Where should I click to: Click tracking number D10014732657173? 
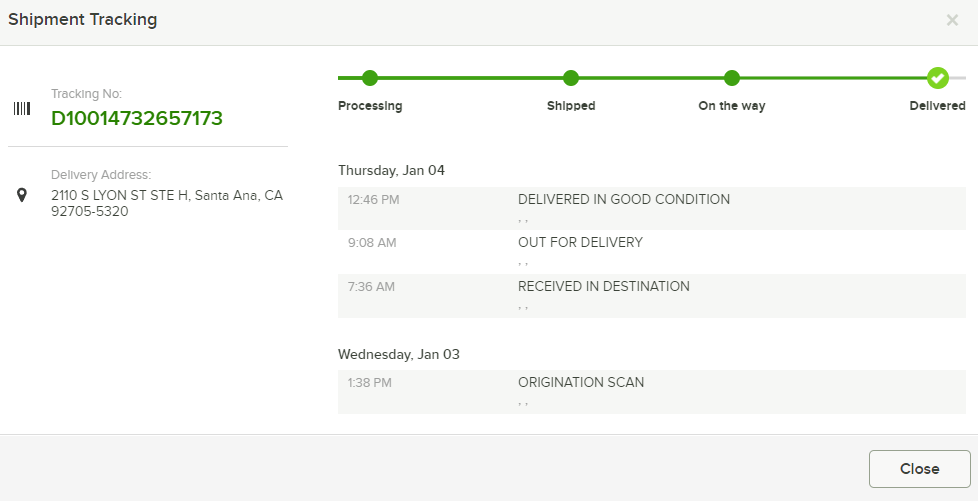(x=137, y=118)
